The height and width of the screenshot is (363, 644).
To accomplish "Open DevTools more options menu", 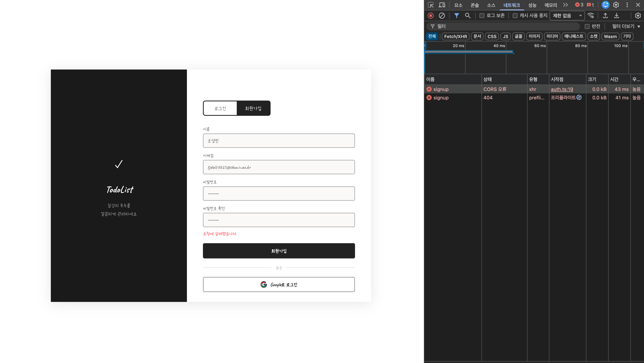I will (x=627, y=5).
